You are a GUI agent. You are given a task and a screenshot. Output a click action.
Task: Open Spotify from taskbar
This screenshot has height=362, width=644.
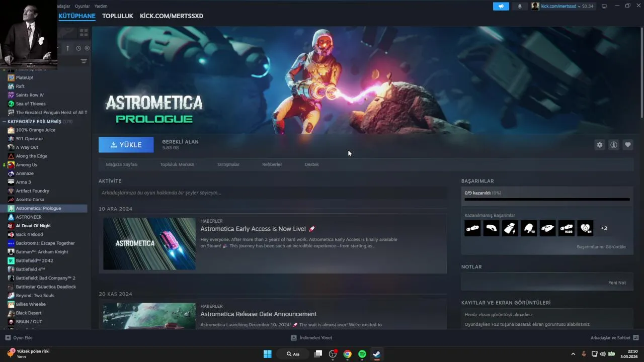(x=362, y=354)
